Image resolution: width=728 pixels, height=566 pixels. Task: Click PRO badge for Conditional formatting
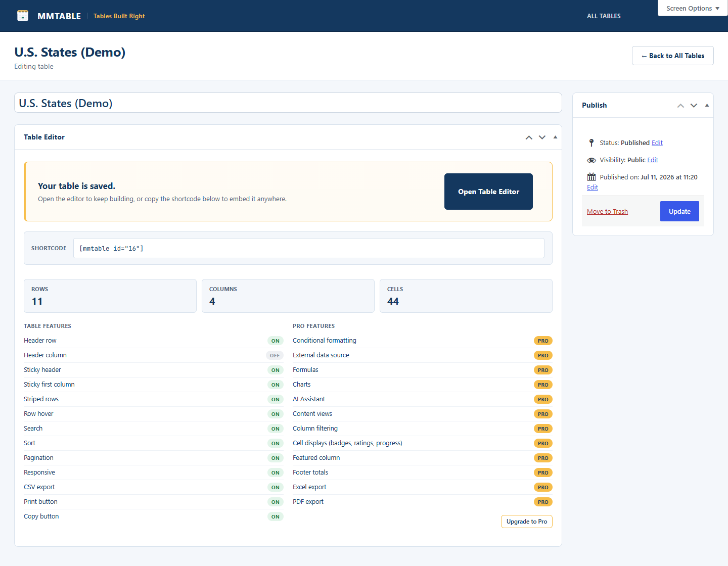tap(543, 341)
